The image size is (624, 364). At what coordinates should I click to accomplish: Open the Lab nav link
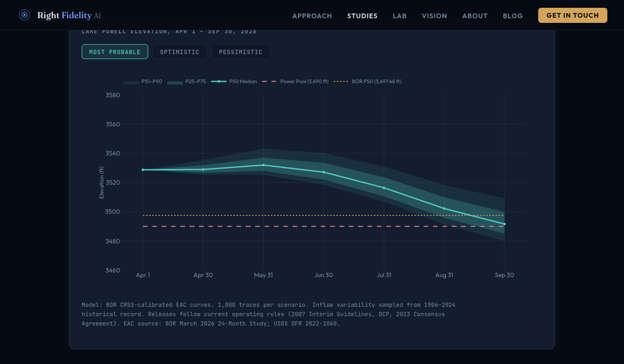[x=399, y=16]
